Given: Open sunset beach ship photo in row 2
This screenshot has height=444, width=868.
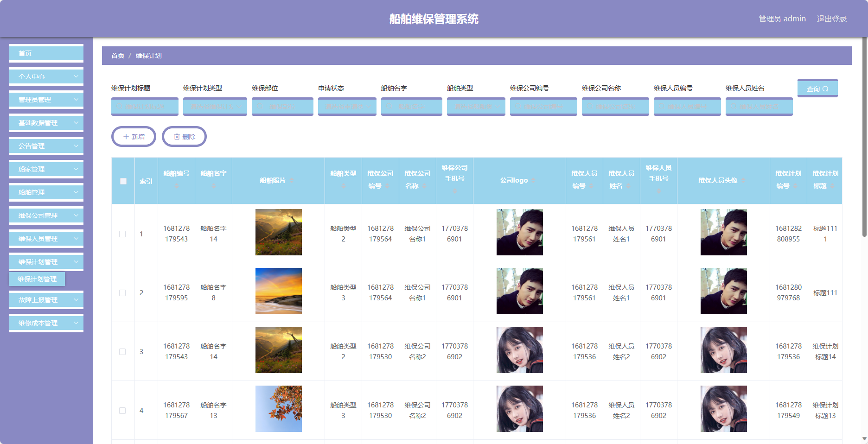Looking at the screenshot, I should click(x=279, y=291).
